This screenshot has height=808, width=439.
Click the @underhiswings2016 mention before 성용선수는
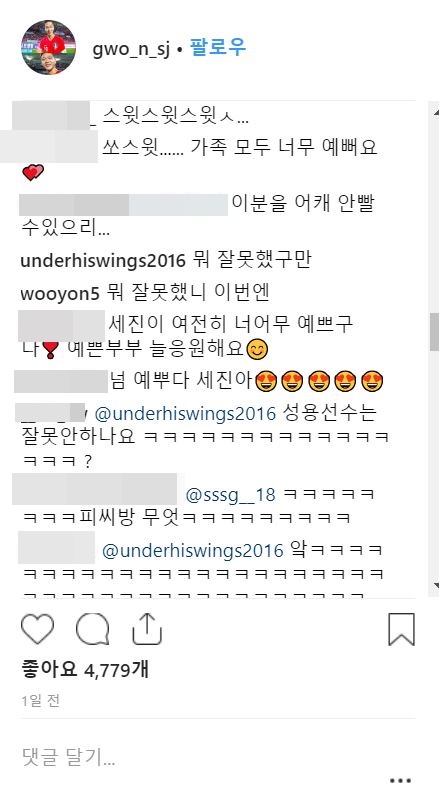[x=186, y=413]
